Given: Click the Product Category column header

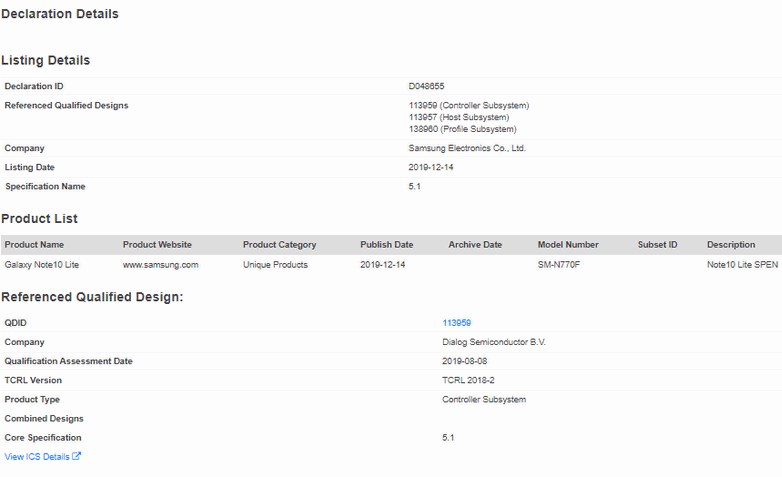Looking at the screenshot, I should pos(279,244).
